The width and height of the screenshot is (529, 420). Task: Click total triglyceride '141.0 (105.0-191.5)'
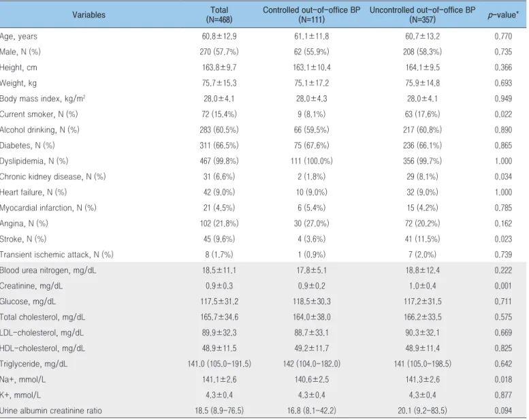[x=219, y=364]
